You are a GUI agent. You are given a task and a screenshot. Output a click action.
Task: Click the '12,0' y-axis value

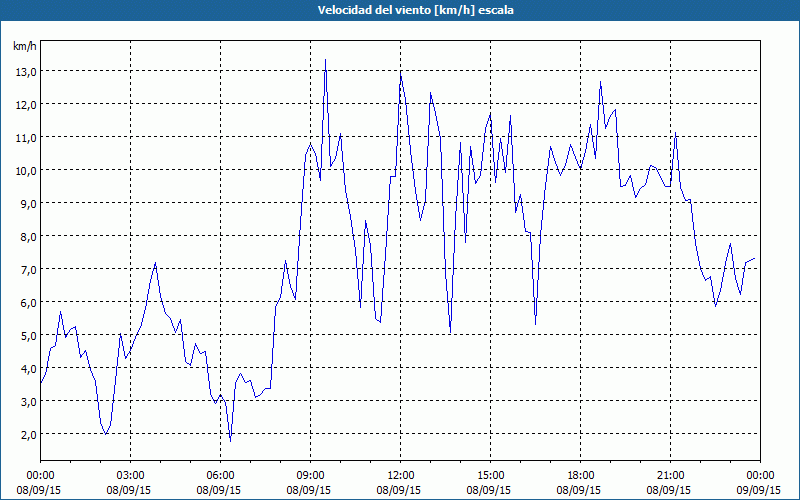click(x=26, y=105)
